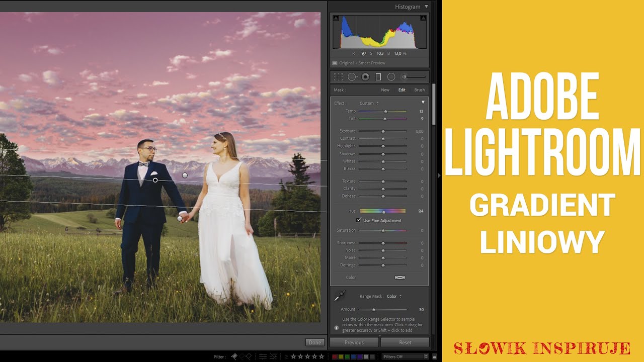Filter by unedited photos icon
This screenshot has height=362, width=644.
coord(273,356)
